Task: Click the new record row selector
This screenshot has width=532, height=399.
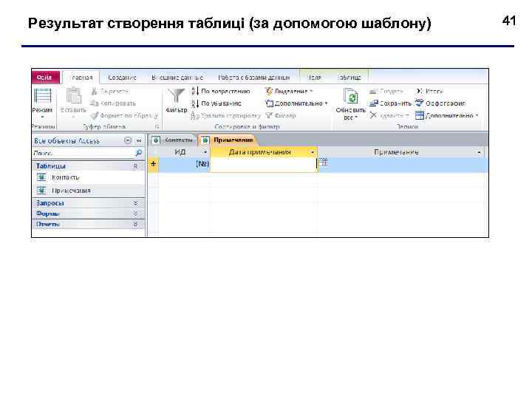Action: (153, 164)
